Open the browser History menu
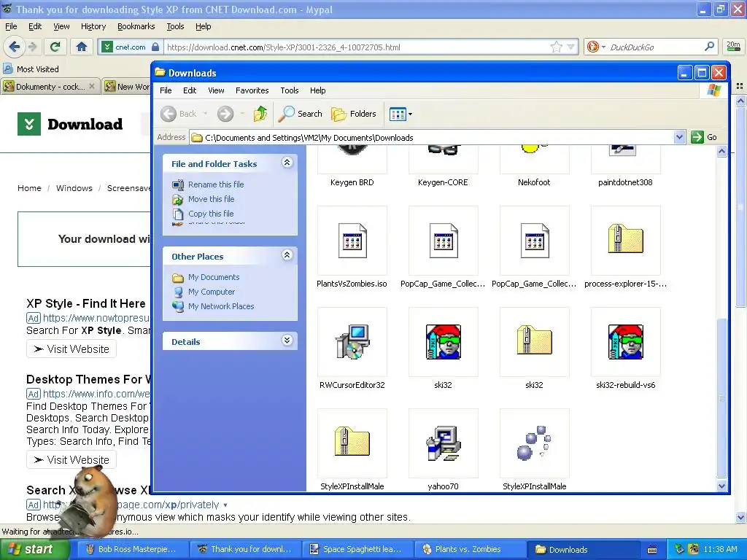This screenshot has width=747, height=560. click(93, 27)
